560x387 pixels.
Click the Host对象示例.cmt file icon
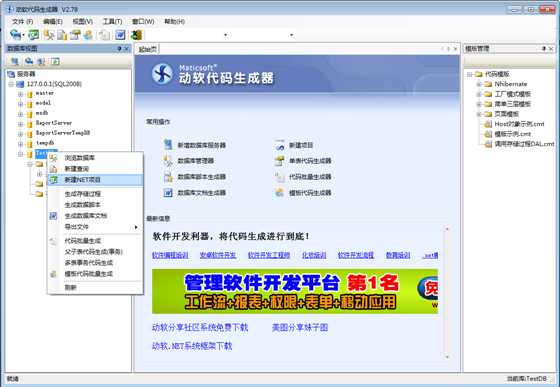(488, 124)
